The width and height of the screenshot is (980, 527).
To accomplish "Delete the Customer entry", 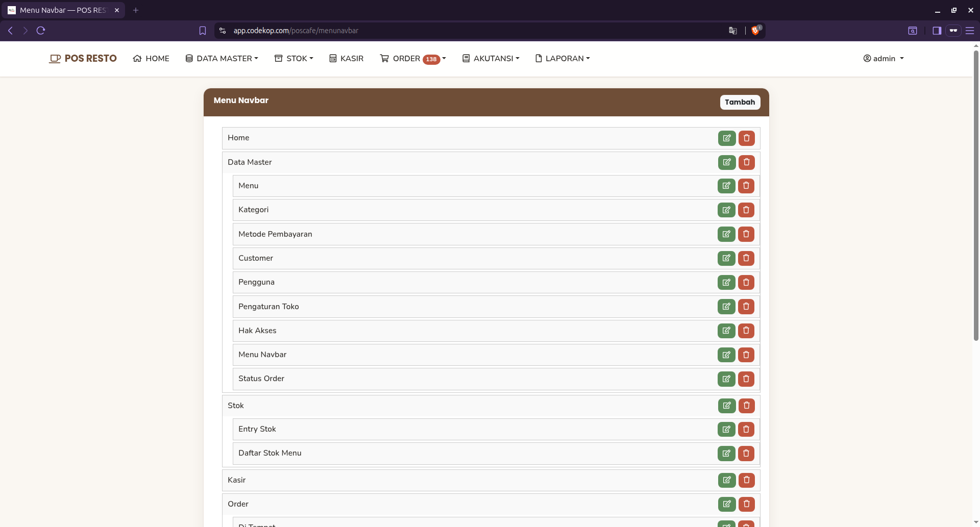I will point(746,258).
